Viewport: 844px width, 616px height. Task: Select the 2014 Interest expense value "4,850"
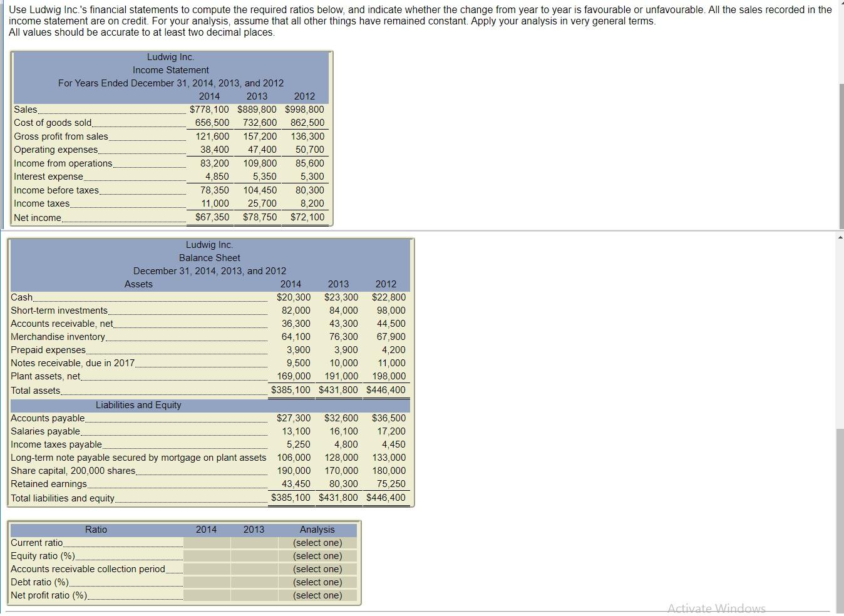coord(217,177)
